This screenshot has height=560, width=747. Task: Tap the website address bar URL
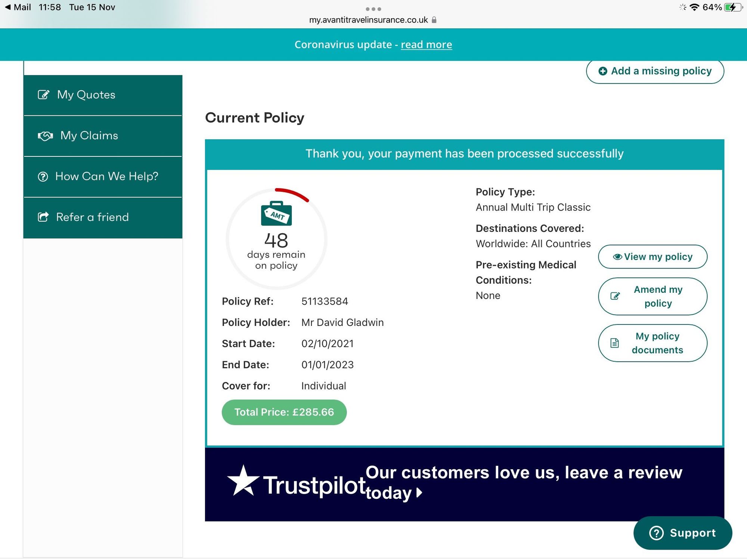369,20
